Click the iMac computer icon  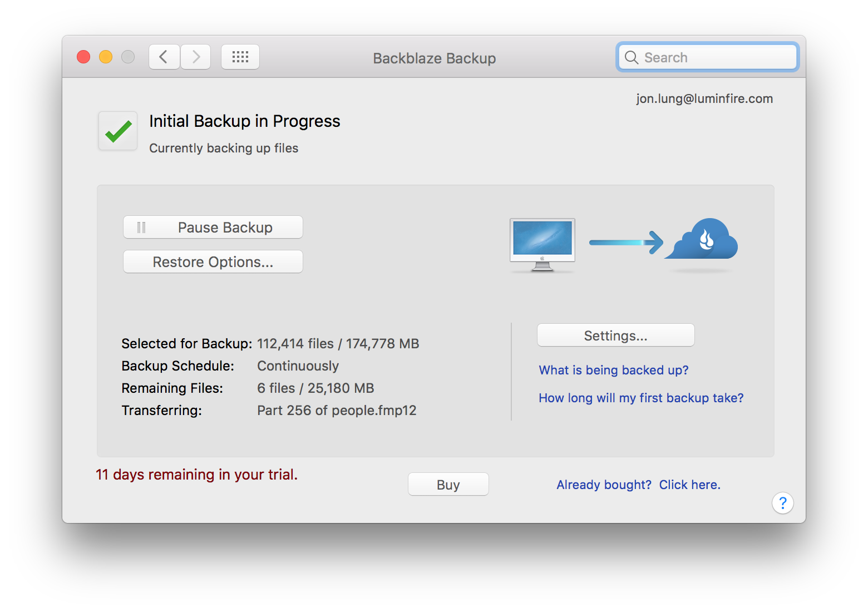(542, 244)
